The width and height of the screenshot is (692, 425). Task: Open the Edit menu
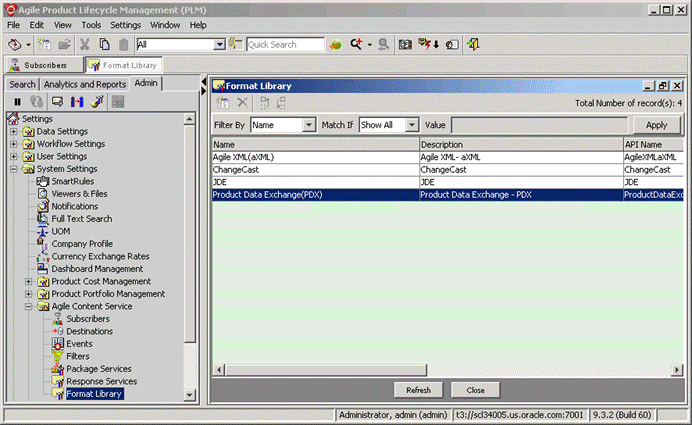tap(37, 25)
